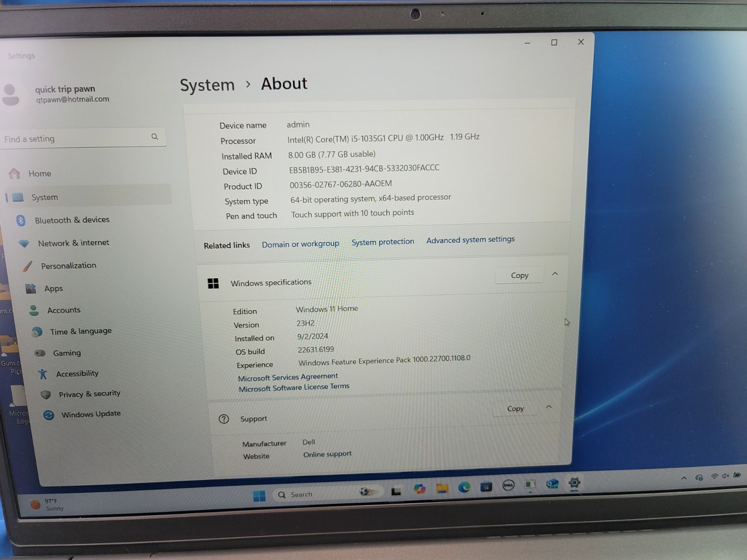Click the search magnifier in Find a setting
747x560 pixels.
[x=155, y=137]
